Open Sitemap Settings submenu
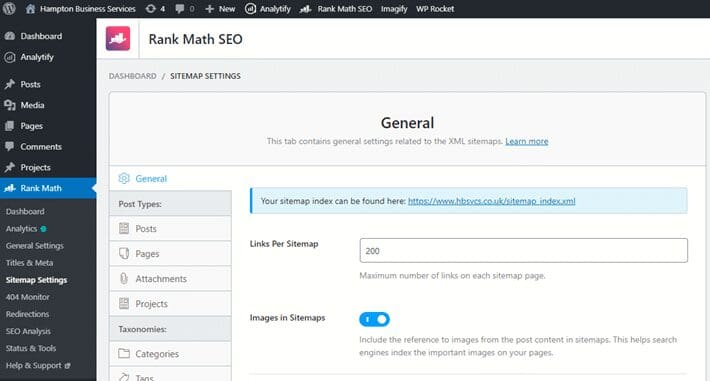The height and width of the screenshot is (381, 710). [36, 280]
